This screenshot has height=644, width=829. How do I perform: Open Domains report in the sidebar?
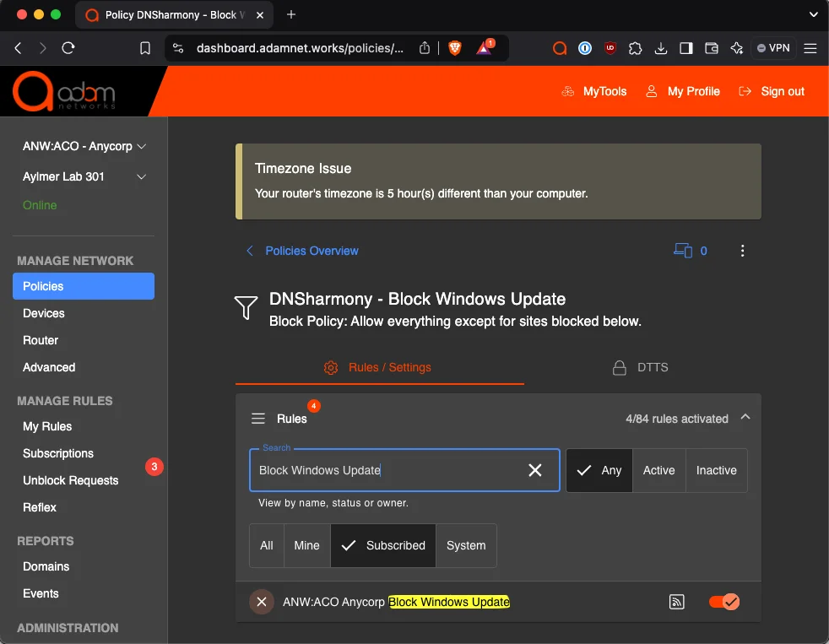(x=46, y=566)
